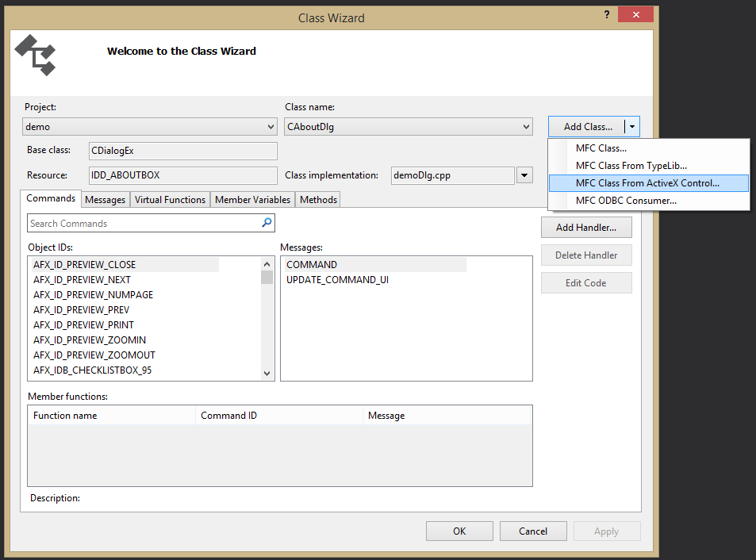
Task: Open the Class implementation dropdown arrow
Action: tap(524, 175)
